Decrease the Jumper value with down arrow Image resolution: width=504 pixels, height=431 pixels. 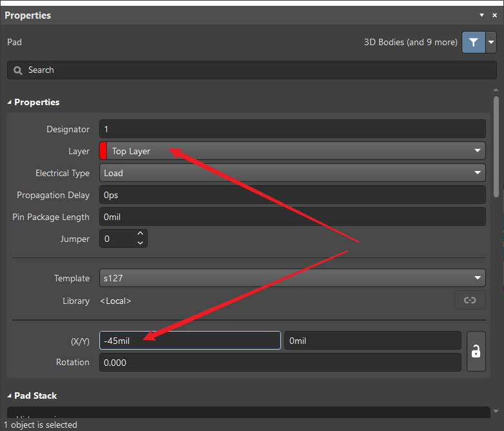pyautogui.click(x=140, y=243)
